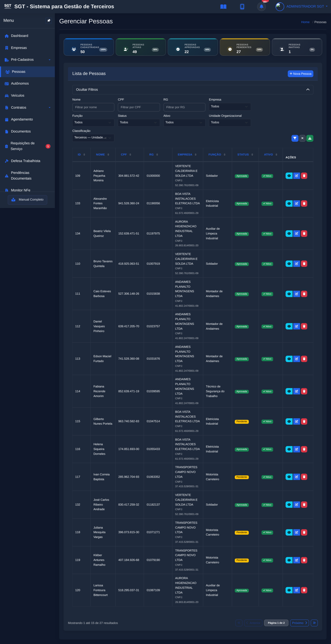
Task: Open the notifications bell
Action: click(x=262, y=6)
